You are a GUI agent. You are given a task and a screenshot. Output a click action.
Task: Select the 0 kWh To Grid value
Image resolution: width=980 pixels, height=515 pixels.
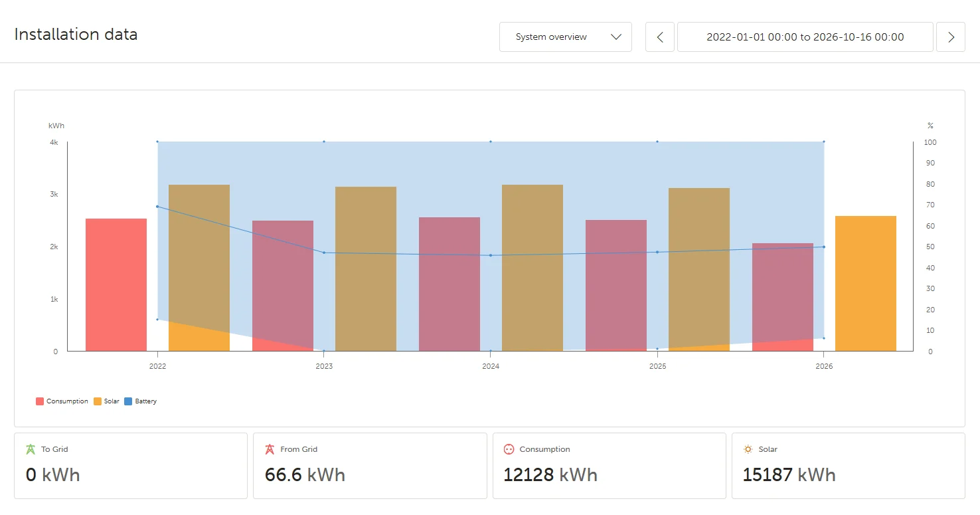[x=53, y=475]
